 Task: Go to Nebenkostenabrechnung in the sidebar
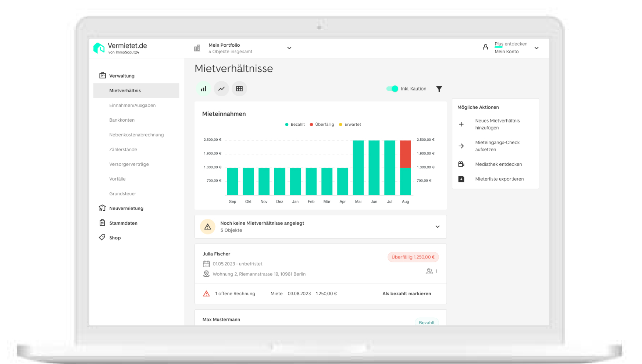(136, 135)
